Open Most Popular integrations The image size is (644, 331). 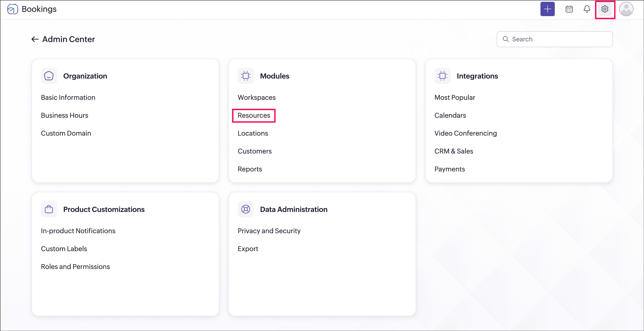[x=455, y=98]
